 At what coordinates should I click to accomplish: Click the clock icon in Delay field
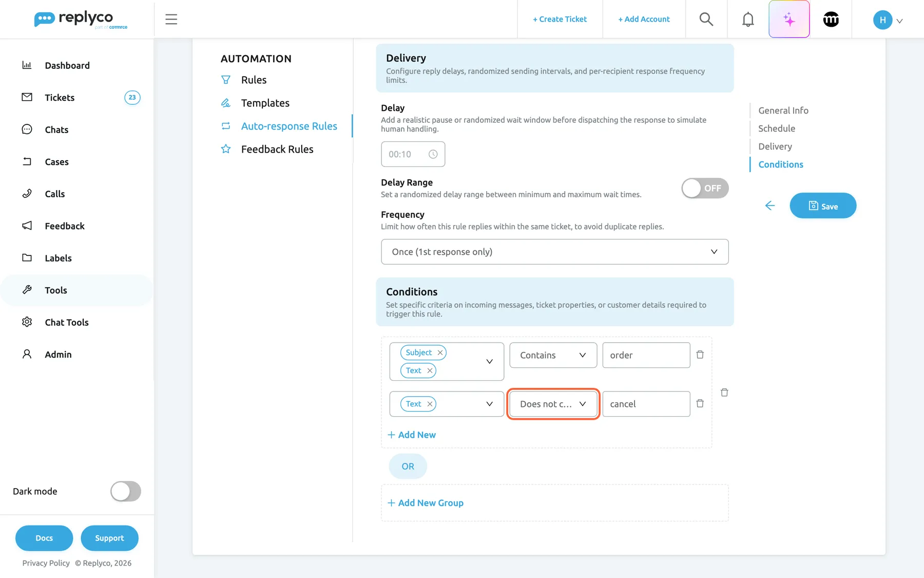tap(433, 154)
